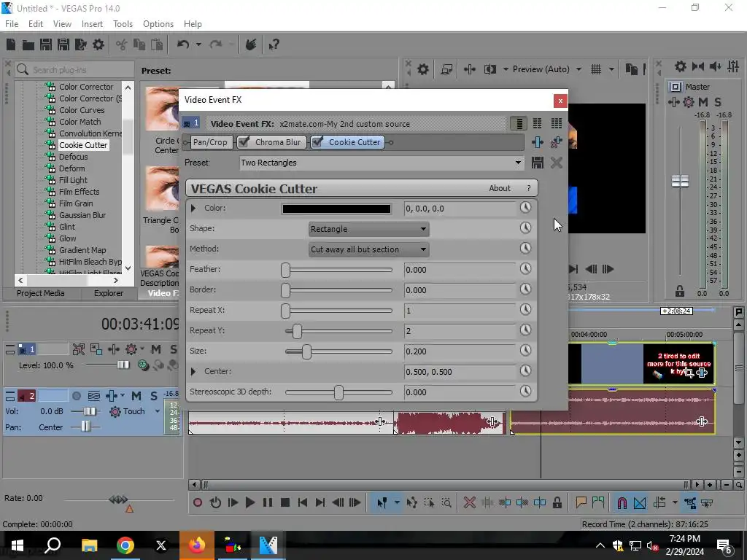The width and height of the screenshot is (747, 560).
Task: Animate the Size parameter clock icon
Action: (525, 351)
